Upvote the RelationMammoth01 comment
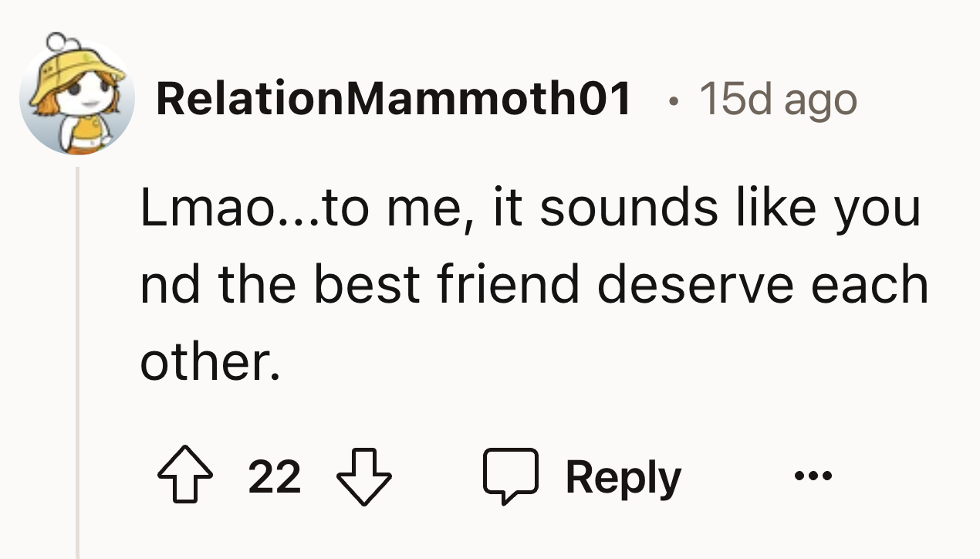Image resolution: width=980 pixels, height=559 pixels. (183, 476)
